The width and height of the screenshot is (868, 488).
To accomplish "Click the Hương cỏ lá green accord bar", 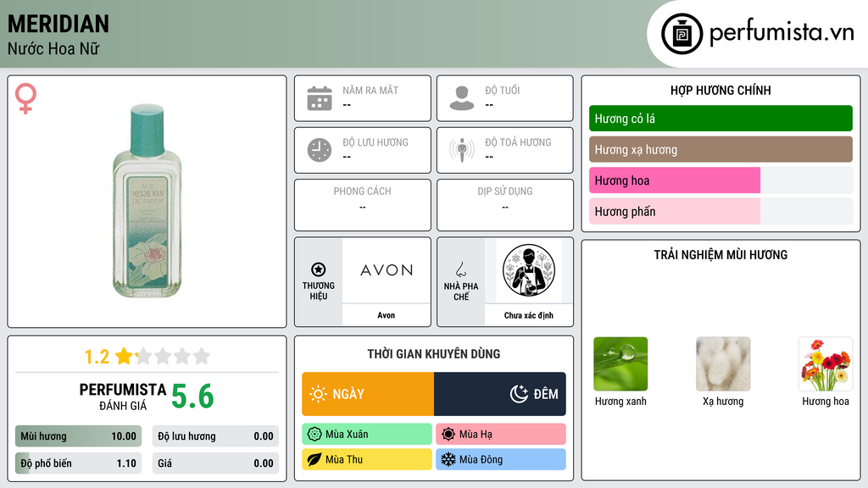I will pyautogui.click(x=721, y=119).
